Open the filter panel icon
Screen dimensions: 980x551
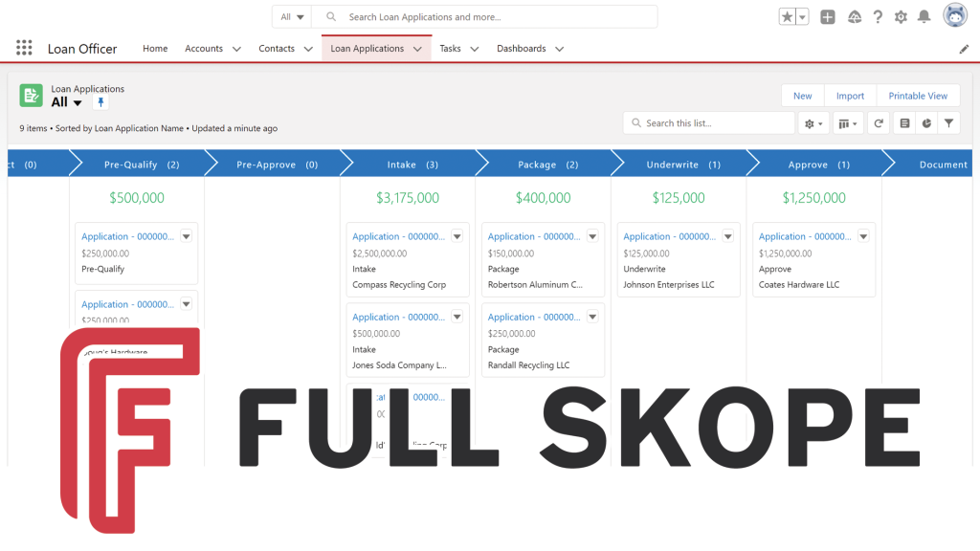947,122
